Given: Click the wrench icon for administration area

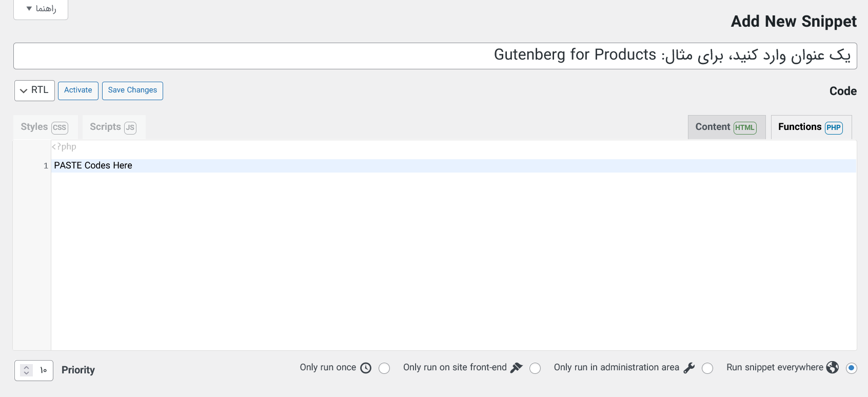Looking at the screenshot, I should 689,368.
